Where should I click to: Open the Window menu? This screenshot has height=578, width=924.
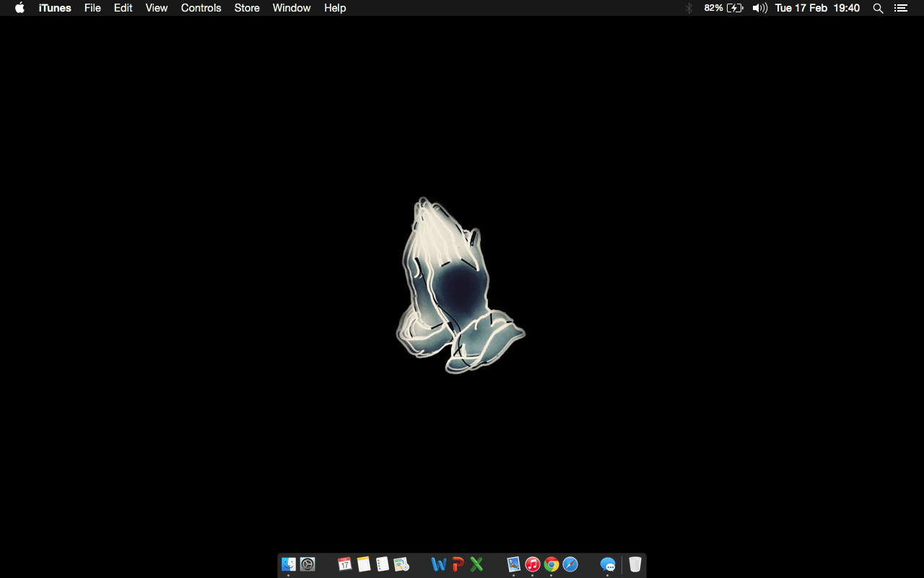(x=292, y=8)
